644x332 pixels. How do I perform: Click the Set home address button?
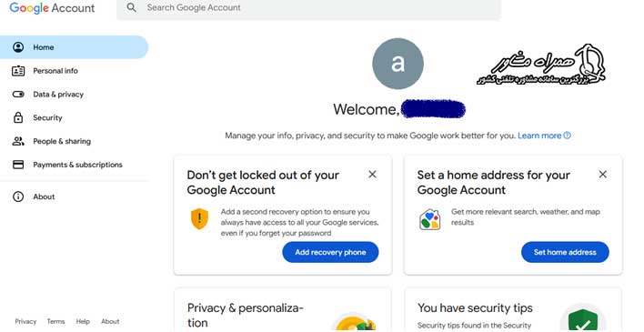565,252
